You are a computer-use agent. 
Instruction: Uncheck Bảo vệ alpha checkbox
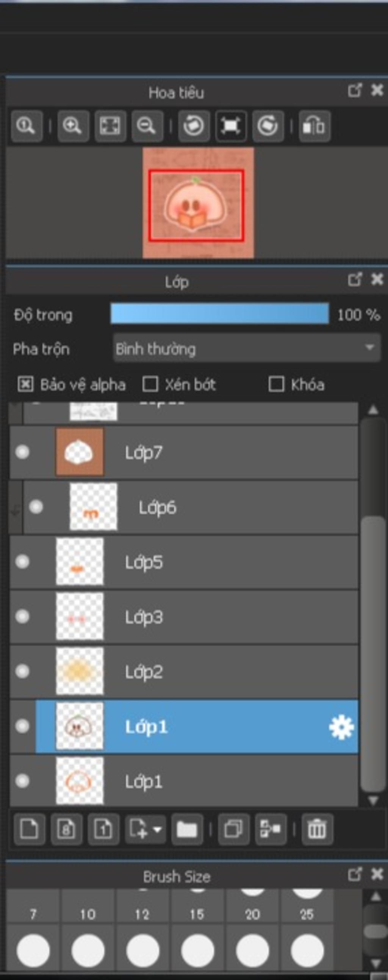tap(25, 384)
